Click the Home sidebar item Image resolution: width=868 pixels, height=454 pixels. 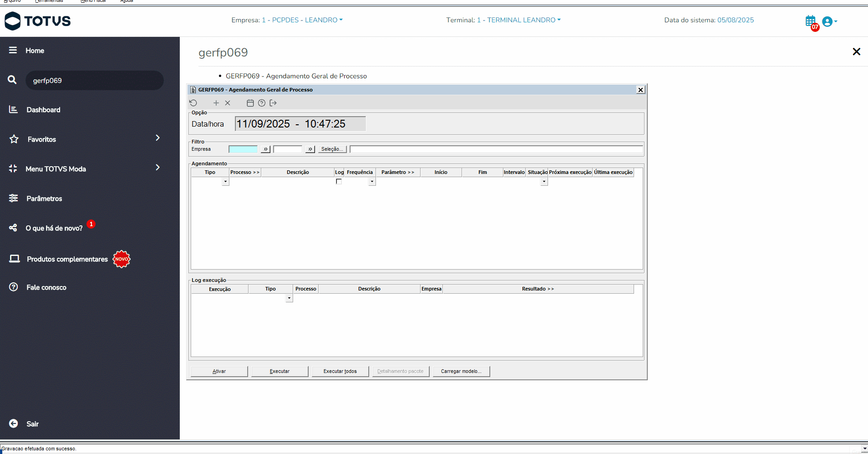coord(35,51)
